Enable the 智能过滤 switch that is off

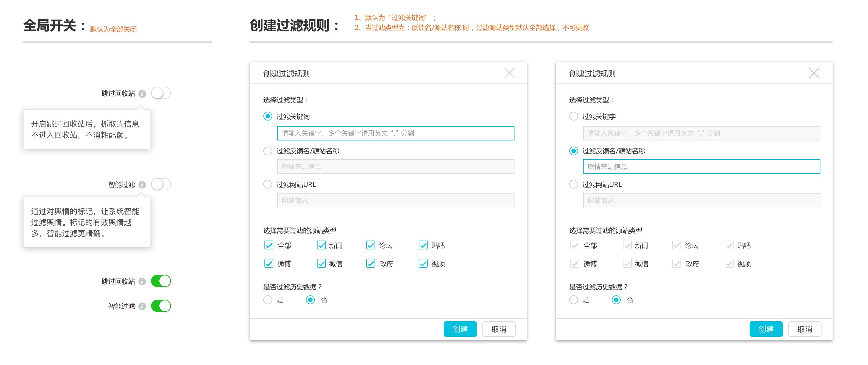click(161, 184)
